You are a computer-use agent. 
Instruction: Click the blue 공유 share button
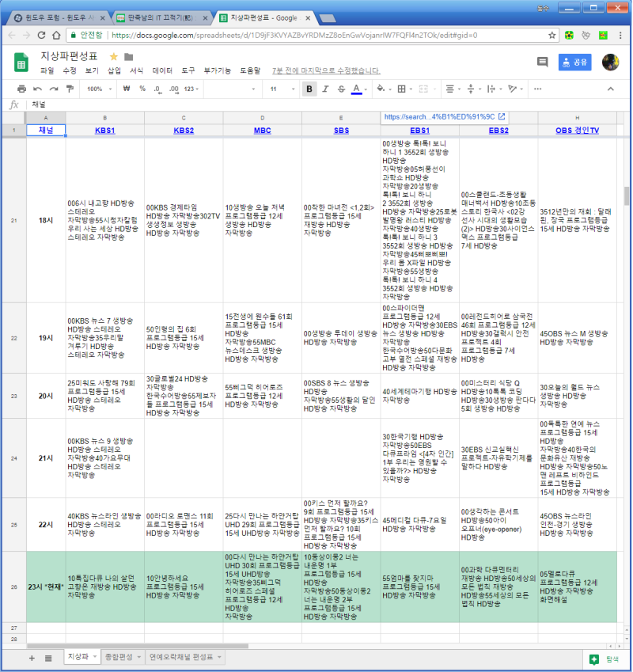574,63
